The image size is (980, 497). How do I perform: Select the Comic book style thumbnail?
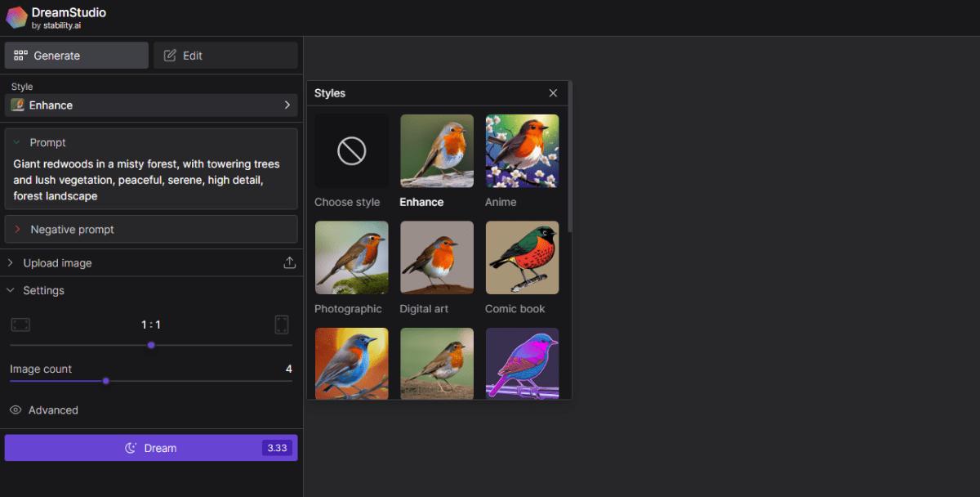click(x=522, y=257)
